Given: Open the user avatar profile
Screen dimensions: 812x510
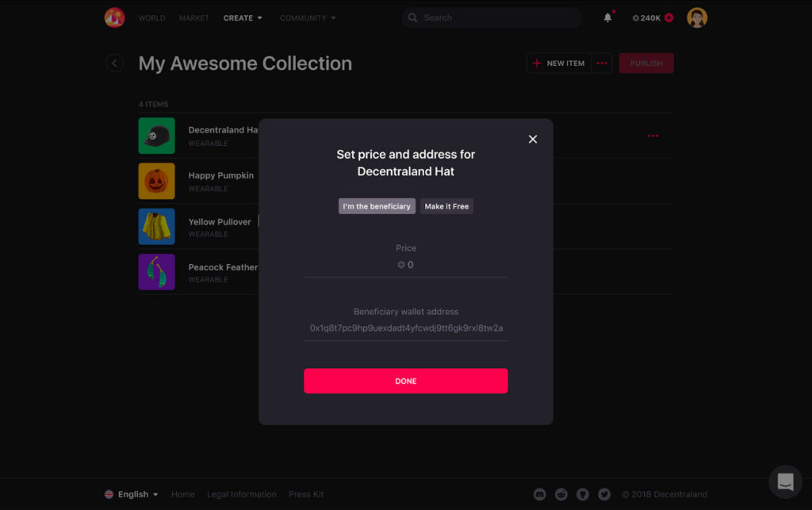Looking at the screenshot, I should 697,17.
